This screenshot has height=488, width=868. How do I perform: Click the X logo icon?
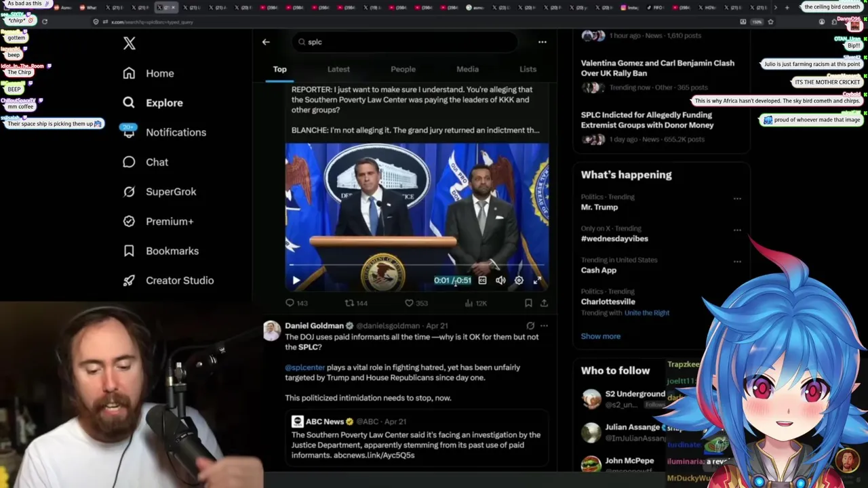[x=130, y=43]
